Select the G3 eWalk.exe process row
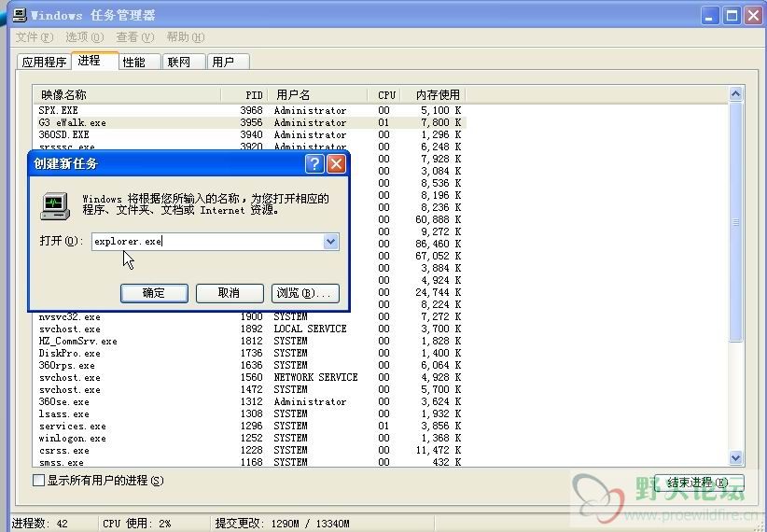The width and height of the screenshot is (767, 532). [x=250, y=123]
